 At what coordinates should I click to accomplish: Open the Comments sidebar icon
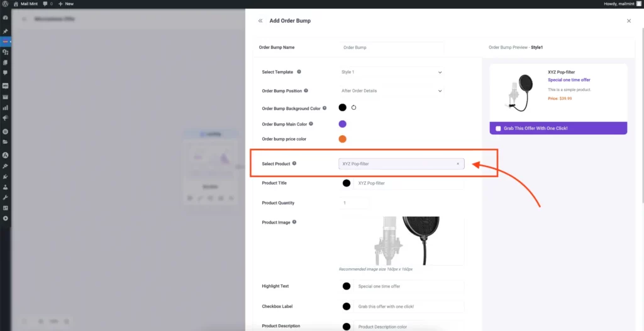tap(5, 73)
